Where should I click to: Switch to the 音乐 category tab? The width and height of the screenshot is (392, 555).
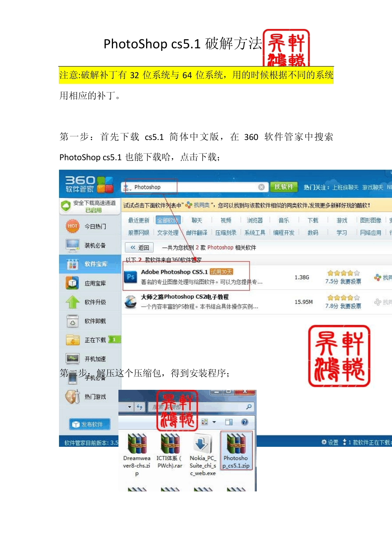coord(284,221)
